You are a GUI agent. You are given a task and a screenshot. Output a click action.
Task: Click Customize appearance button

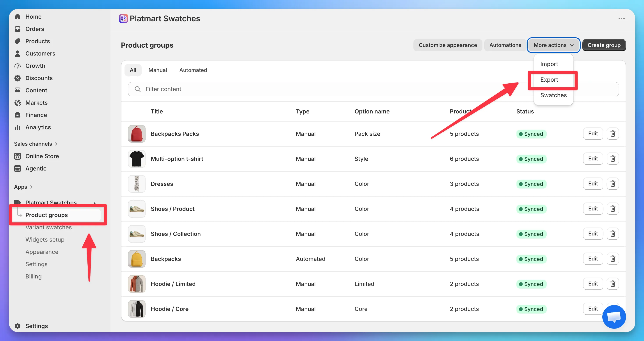[448, 45]
